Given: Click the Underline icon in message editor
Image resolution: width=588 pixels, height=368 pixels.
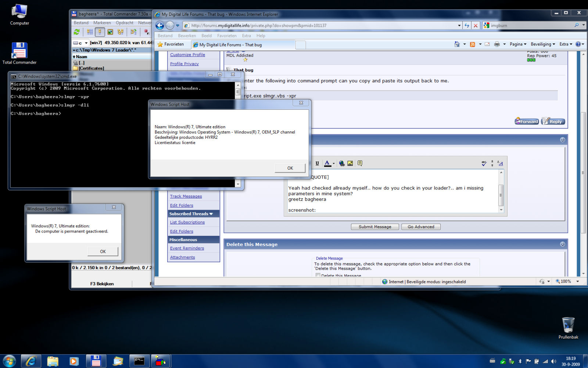Looking at the screenshot, I should [317, 163].
